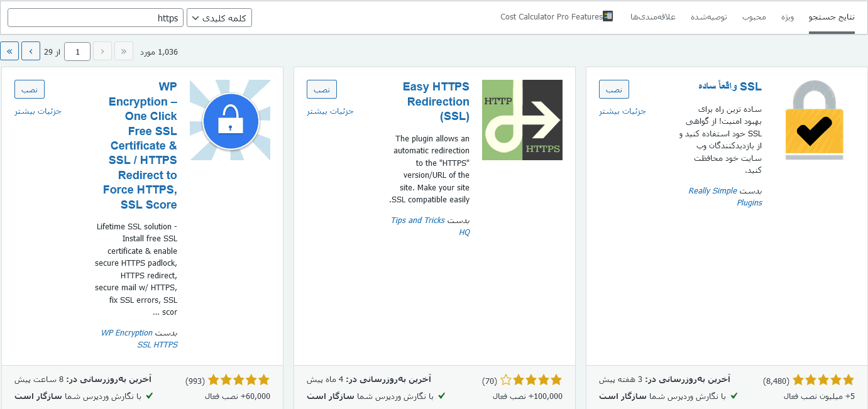Viewport: 868px width, 409px height.
Task: Focus the current page number field
Action: point(77,52)
